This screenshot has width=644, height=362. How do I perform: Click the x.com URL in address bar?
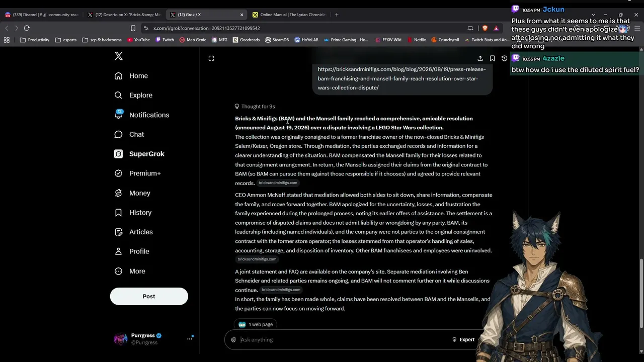coord(206,28)
